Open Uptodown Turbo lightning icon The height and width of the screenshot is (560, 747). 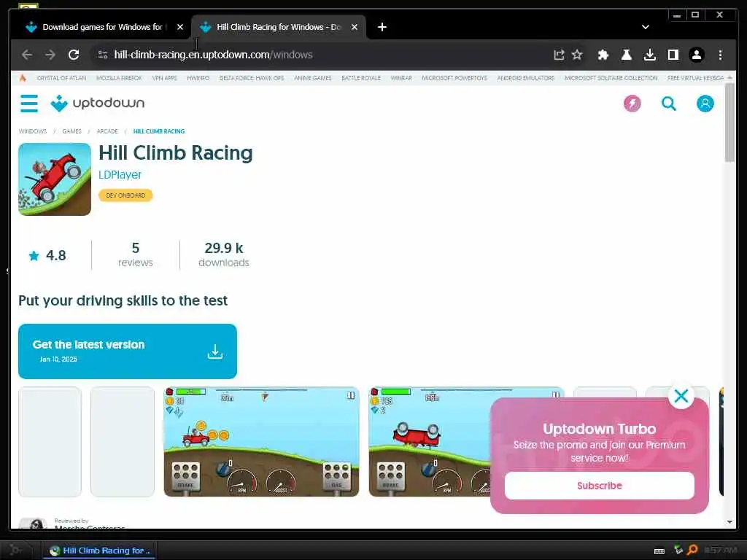[x=632, y=104]
